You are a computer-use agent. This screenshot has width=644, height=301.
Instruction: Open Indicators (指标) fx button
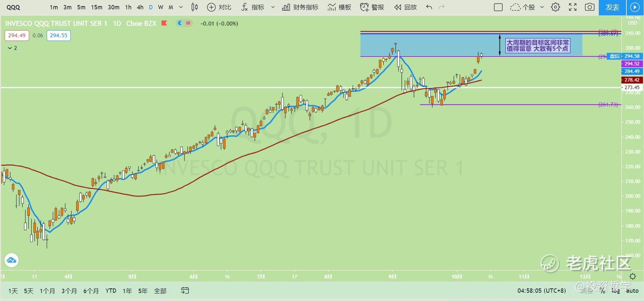[253, 7]
